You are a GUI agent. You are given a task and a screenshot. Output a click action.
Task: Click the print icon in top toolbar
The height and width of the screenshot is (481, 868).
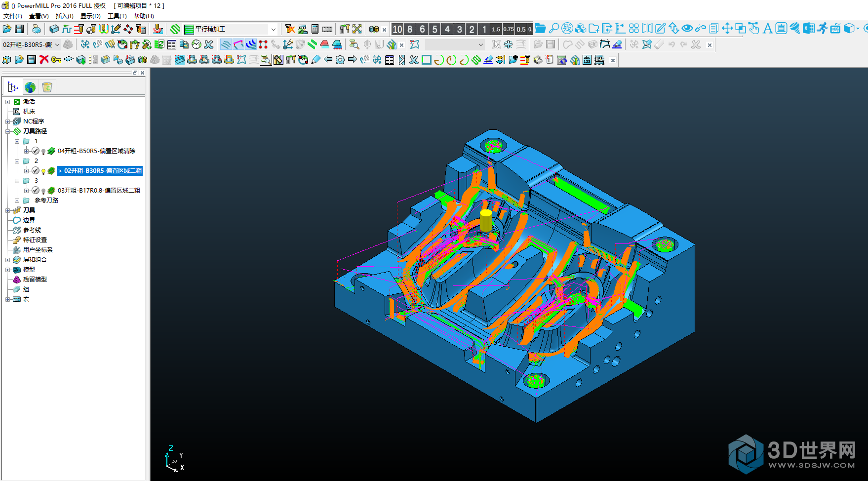click(x=36, y=29)
